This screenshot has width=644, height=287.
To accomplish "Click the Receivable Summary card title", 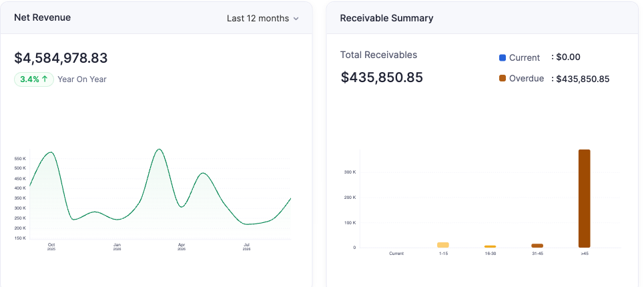I will pos(386,18).
